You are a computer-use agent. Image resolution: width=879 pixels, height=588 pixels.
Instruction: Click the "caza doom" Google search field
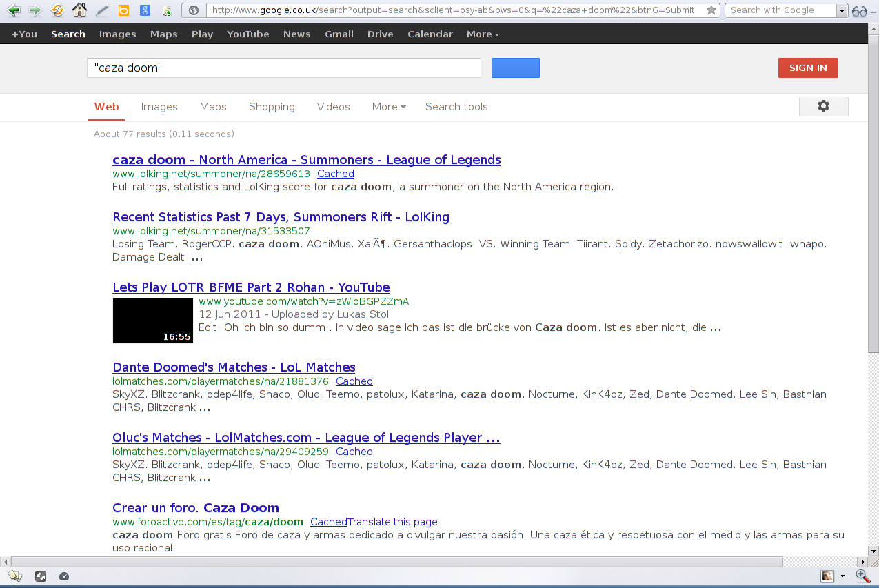coord(284,68)
